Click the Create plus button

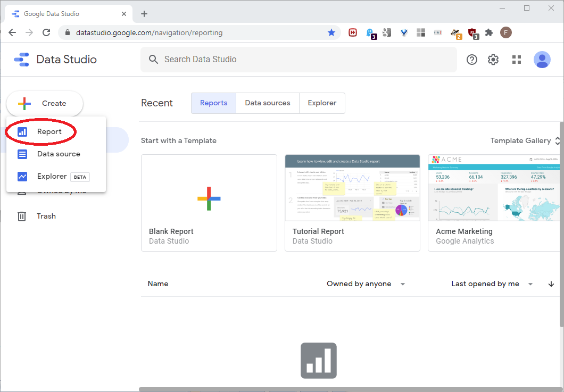(45, 104)
